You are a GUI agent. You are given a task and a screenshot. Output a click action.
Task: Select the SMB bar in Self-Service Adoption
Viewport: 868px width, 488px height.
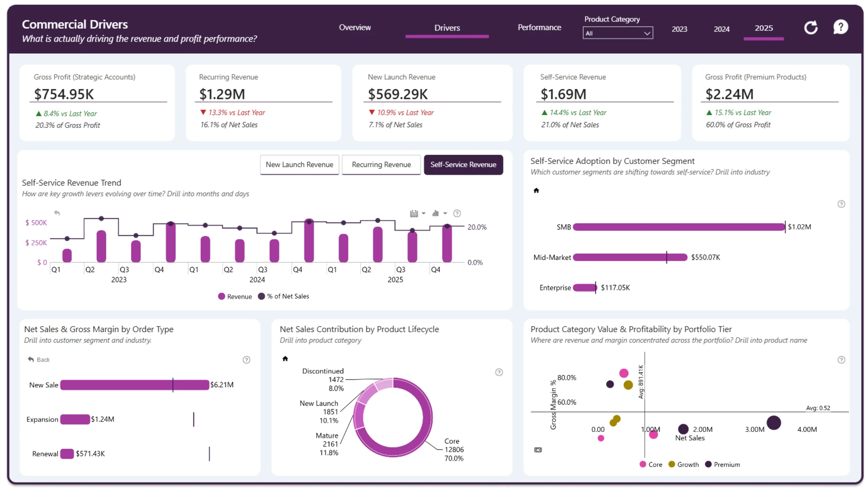click(x=679, y=227)
